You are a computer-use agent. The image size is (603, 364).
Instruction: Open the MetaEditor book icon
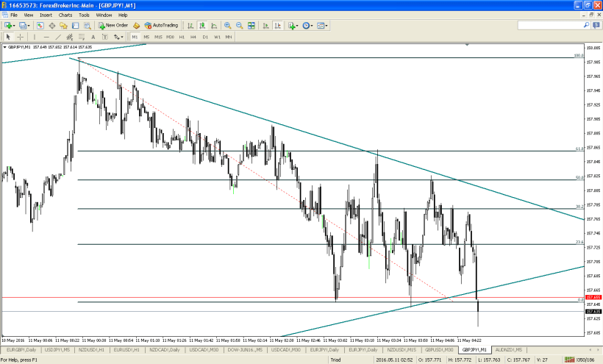pos(136,25)
